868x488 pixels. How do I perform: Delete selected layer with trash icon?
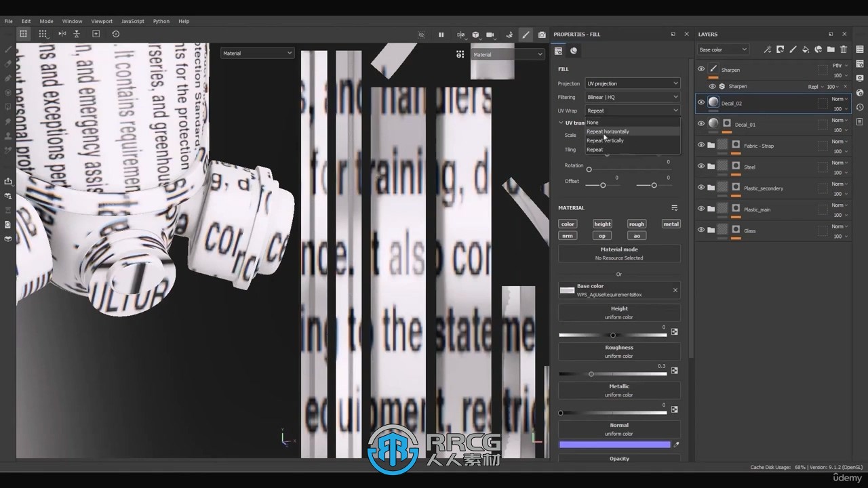pyautogui.click(x=844, y=49)
